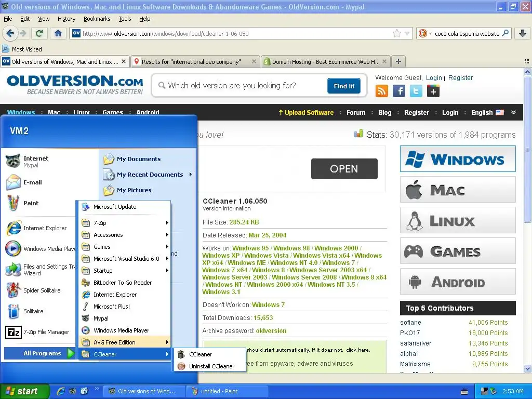Open the RSS feed icon
This screenshot has height=399, width=532.
[x=382, y=91]
